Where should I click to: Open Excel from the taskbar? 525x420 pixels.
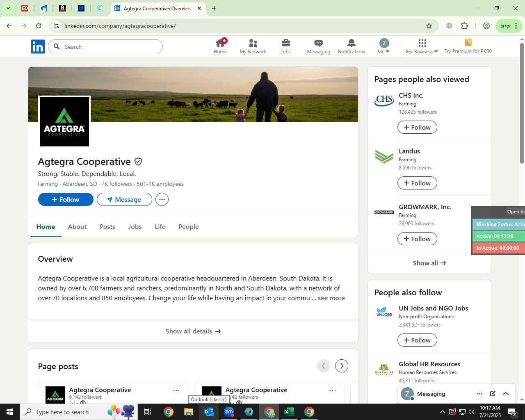click(x=289, y=412)
